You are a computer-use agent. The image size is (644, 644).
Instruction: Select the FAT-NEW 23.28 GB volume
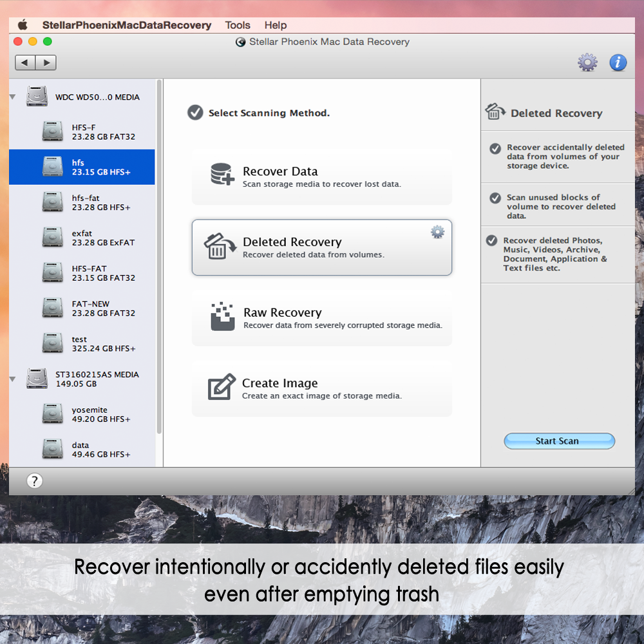82,308
